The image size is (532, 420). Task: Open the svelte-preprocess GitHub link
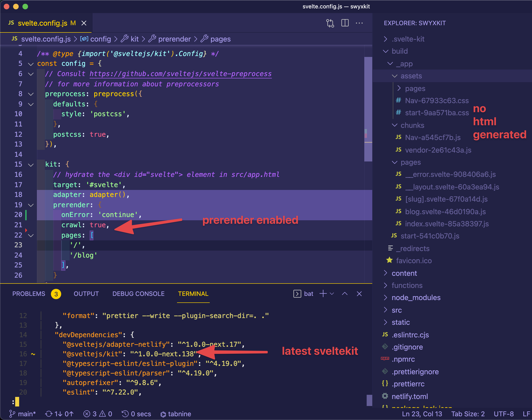pos(180,73)
